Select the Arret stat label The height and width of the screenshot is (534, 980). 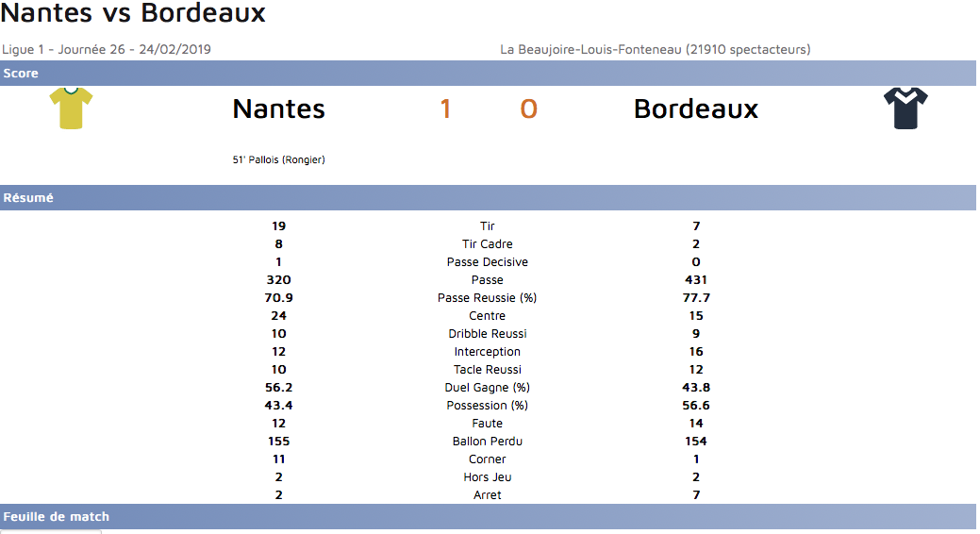click(487, 495)
